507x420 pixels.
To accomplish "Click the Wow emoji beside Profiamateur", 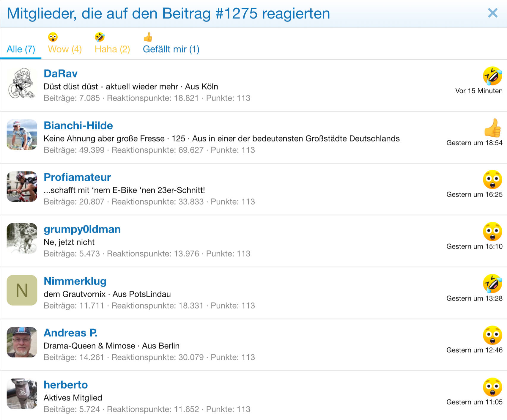I will coord(492,180).
